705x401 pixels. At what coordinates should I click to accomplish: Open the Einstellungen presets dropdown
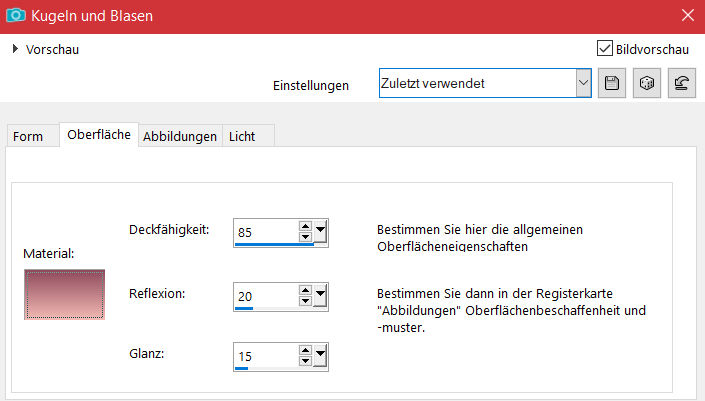(x=583, y=85)
